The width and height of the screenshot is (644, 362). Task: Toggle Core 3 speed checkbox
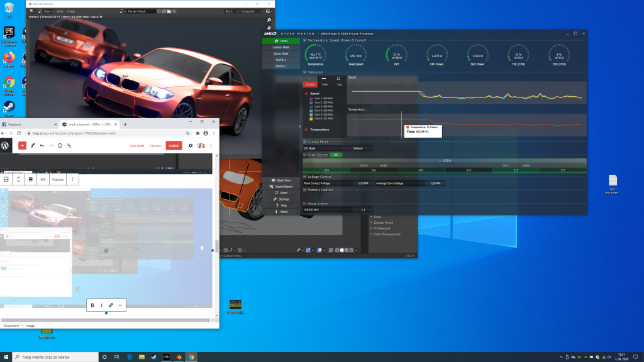[311, 107]
